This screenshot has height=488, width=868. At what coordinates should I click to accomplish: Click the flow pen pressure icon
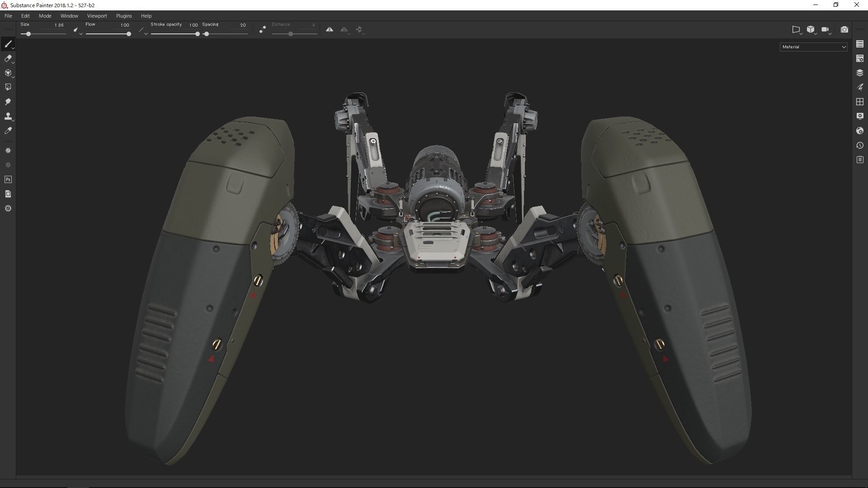tap(142, 29)
